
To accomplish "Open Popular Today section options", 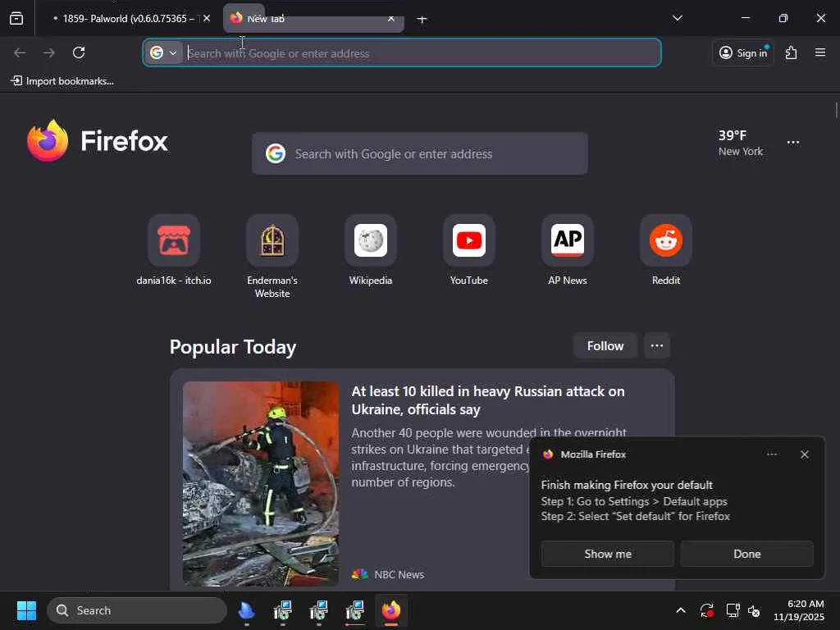I will [657, 345].
